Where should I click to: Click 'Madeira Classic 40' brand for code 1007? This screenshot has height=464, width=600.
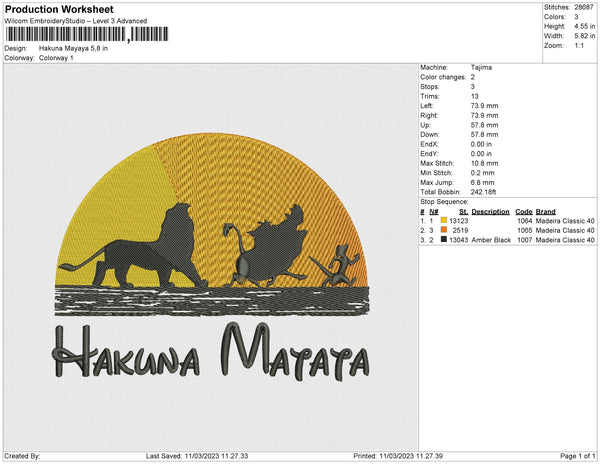tap(565, 240)
